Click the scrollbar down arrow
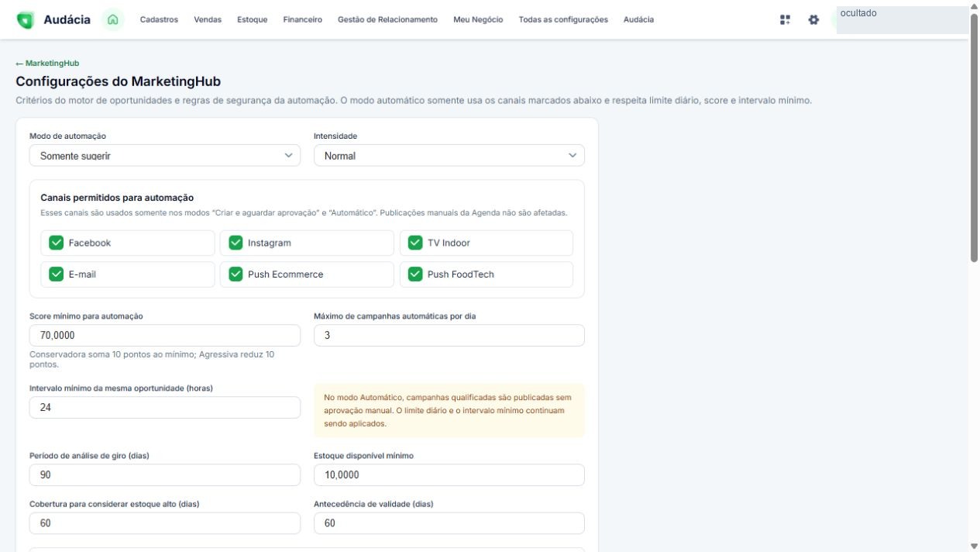 pos(975,546)
